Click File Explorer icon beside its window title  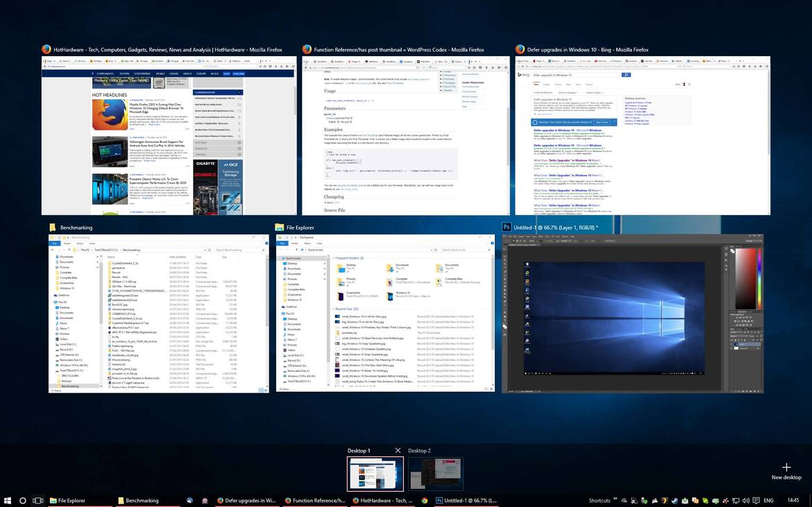(x=280, y=227)
